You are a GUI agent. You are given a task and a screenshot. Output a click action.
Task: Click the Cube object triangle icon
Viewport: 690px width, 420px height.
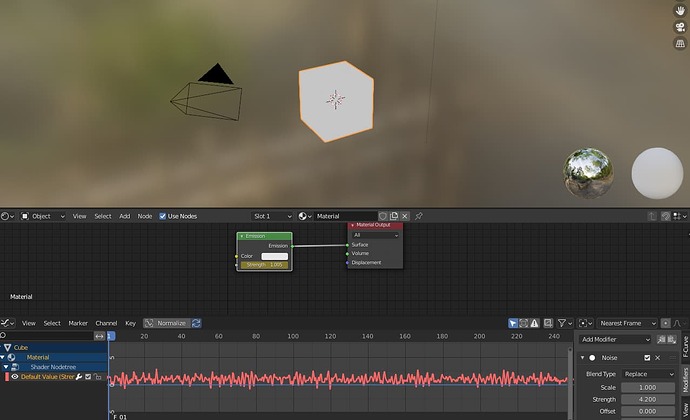click(7, 347)
